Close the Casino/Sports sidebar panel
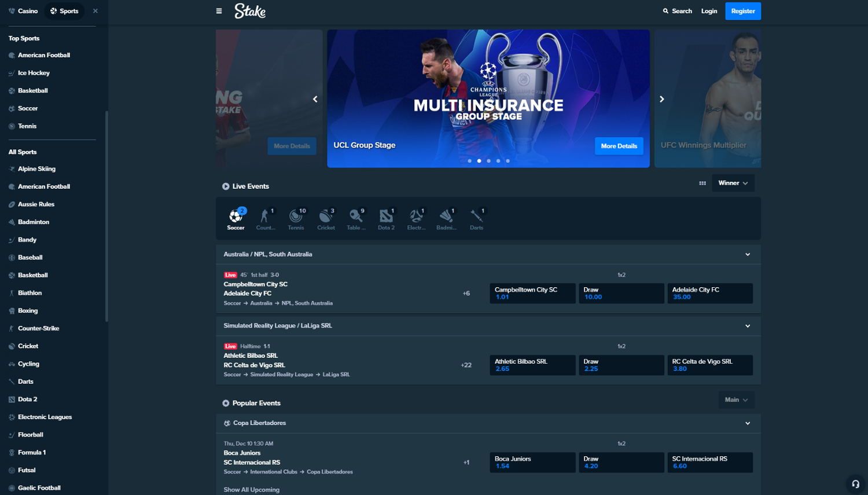The height and width of the screenshot is (495, 868). (x=95, y=11)
